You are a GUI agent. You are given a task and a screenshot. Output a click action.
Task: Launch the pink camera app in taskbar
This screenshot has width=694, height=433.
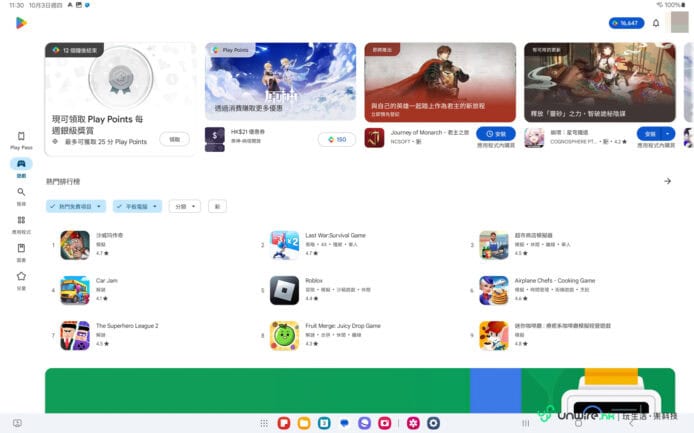tap(384, 423)
